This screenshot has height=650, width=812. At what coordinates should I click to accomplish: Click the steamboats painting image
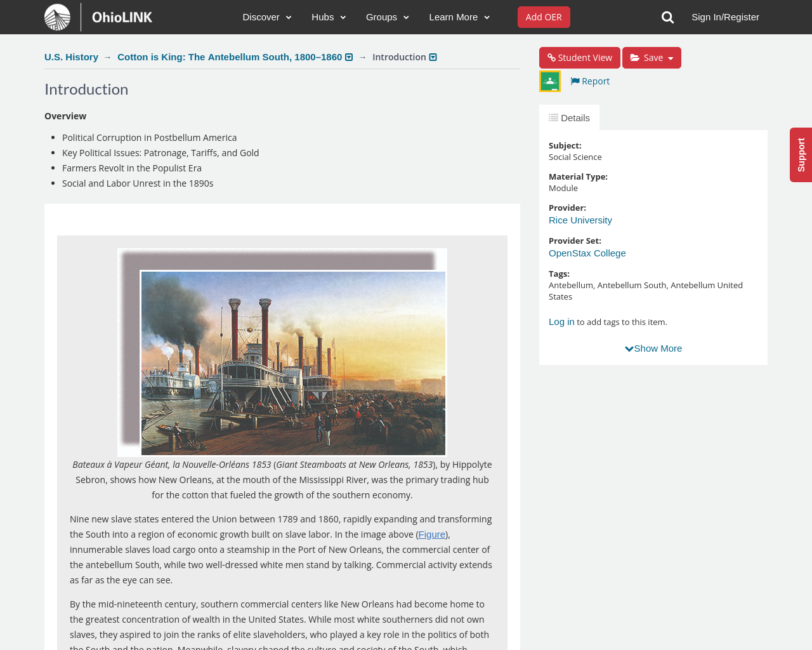[x=293, y=363]
